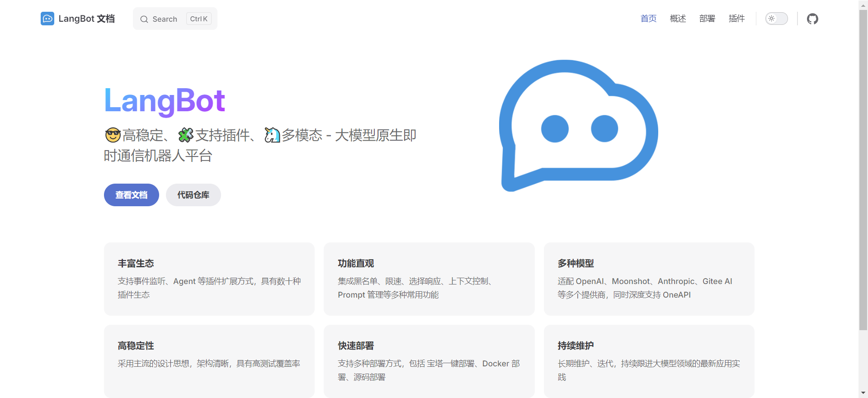Click the text 长期维护、迭代
The height and width of the screenshot is (398, 868).
[x=649, y=370]
